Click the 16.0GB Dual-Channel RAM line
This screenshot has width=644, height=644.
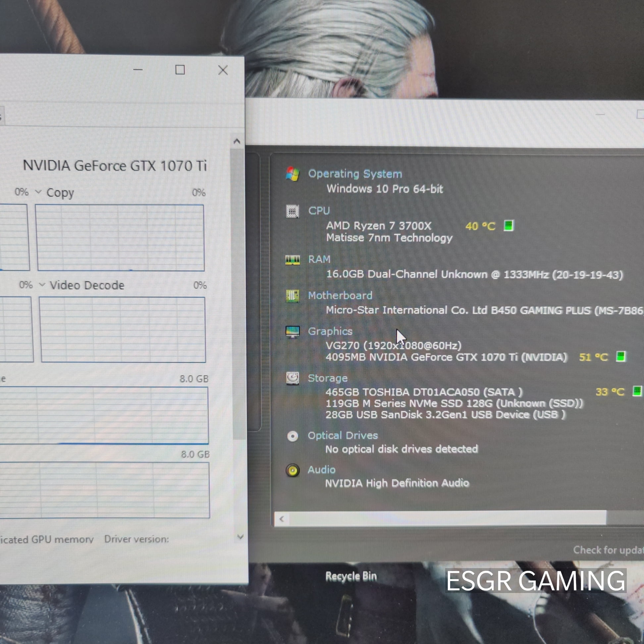coord(475,274)
